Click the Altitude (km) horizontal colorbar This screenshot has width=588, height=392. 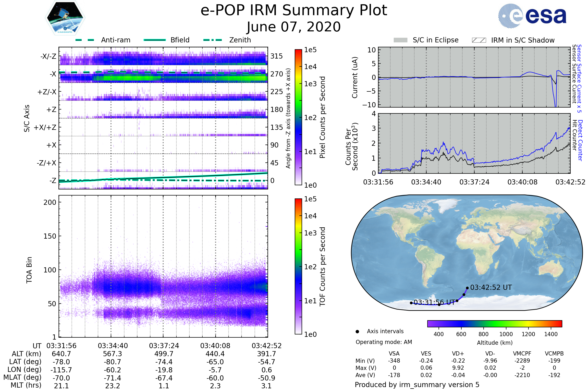[x=494, y=323]
